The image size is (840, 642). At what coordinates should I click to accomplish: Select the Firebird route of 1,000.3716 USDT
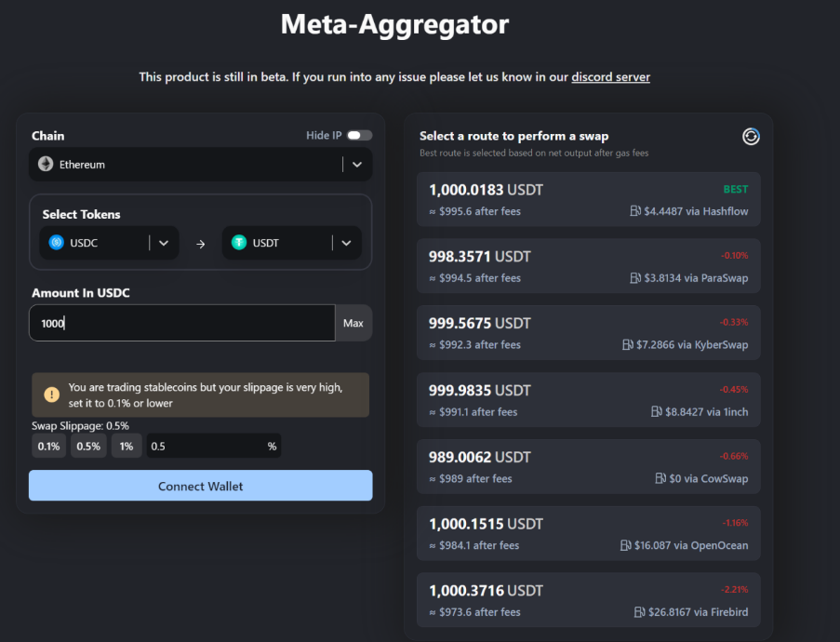click(x=588, y=599)
